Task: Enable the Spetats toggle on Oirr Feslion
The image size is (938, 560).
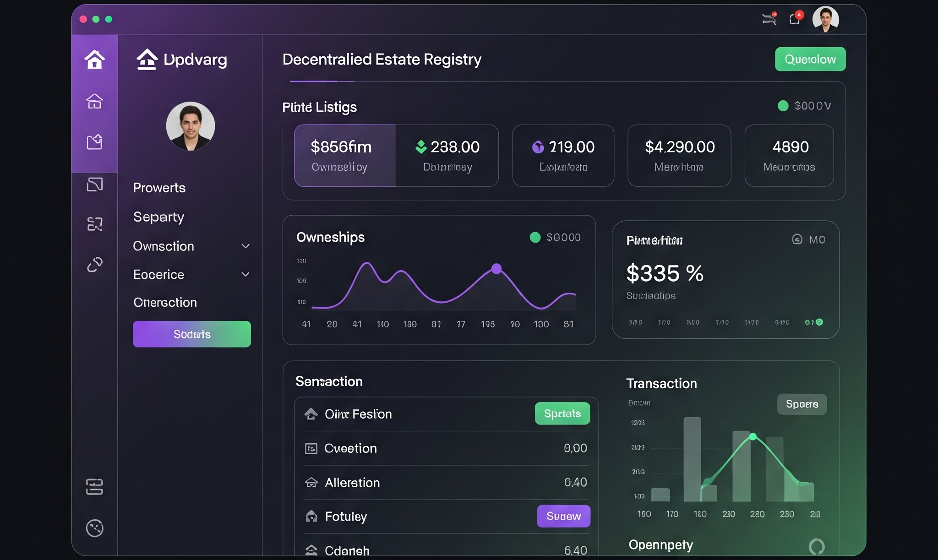Action: click(562, 413)
